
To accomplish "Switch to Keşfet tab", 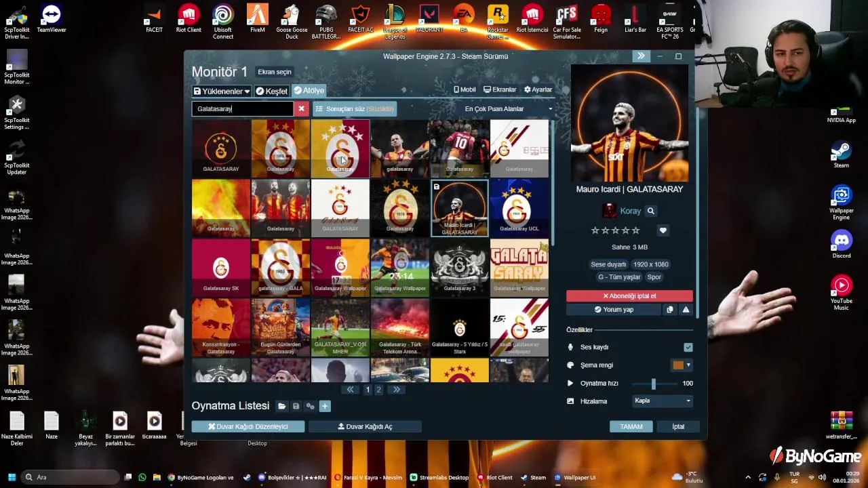I will (271, 91).
